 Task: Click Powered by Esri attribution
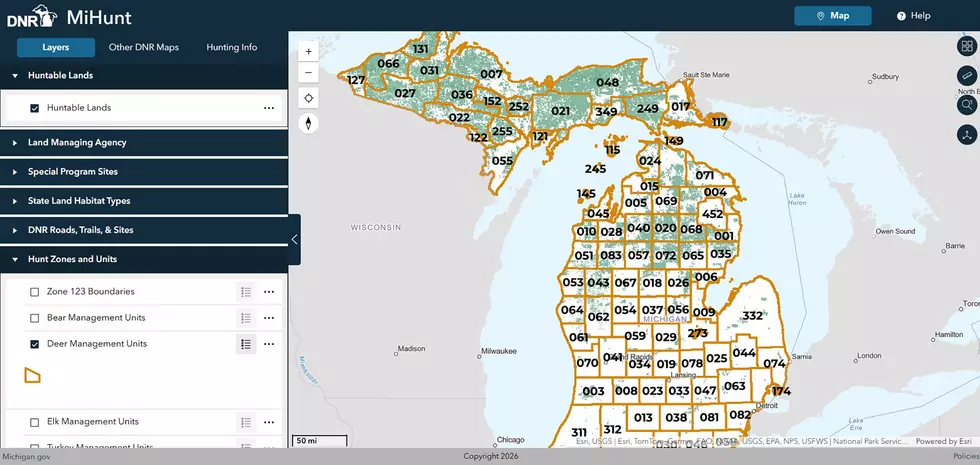pos(944,441)
